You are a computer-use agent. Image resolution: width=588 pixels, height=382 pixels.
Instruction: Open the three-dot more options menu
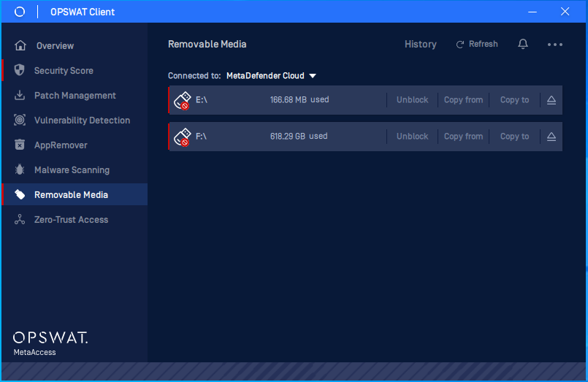pyautogui.click(x=554, y=45)
